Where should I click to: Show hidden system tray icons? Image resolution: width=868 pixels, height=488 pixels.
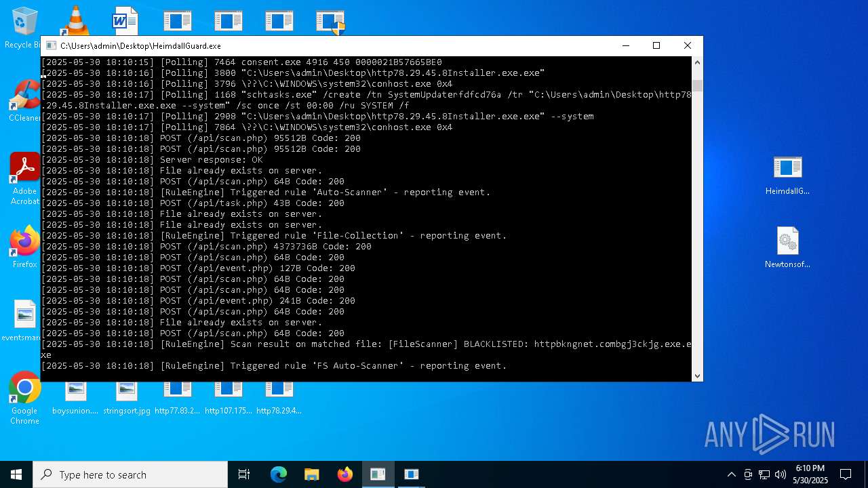pos(731,474)
